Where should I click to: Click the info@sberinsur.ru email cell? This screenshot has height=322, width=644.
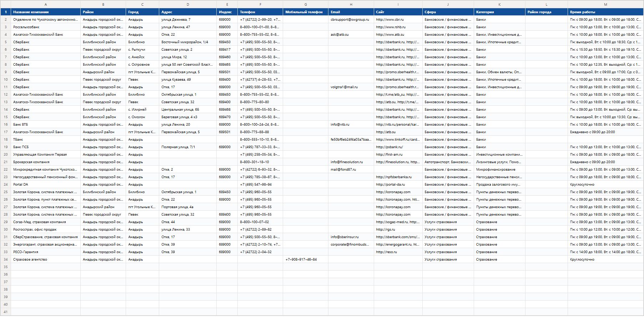tap(351, 237)
